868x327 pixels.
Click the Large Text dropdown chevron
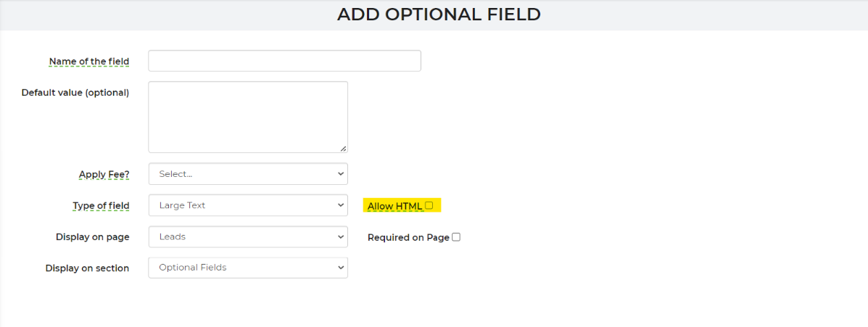(340, 205)
